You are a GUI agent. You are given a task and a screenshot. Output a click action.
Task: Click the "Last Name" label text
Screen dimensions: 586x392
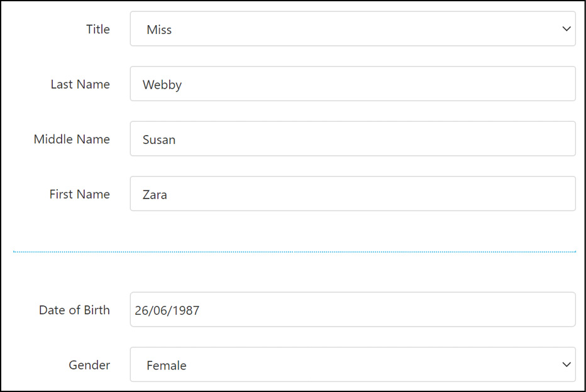pos(80,84)
